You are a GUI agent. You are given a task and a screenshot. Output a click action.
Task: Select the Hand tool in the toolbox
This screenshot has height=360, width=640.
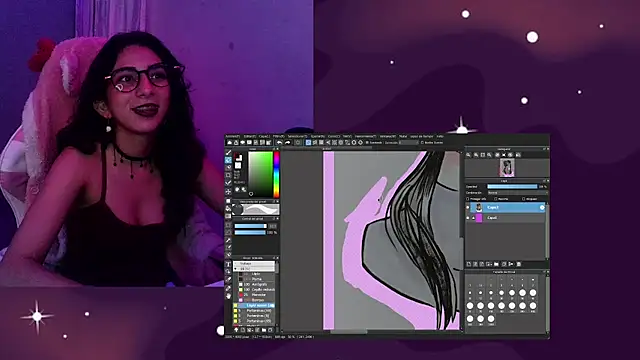(x=229, y=296)
